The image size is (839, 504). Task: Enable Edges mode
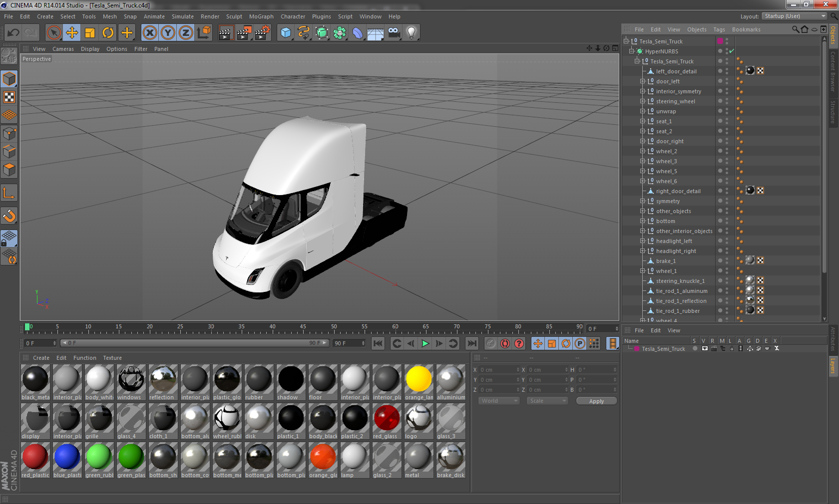pos(9,152)
